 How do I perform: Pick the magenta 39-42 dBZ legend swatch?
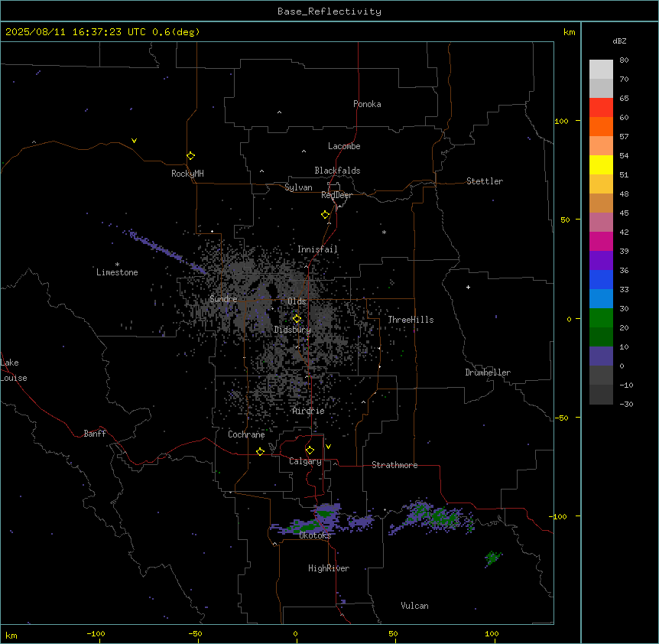pos(601,241)
